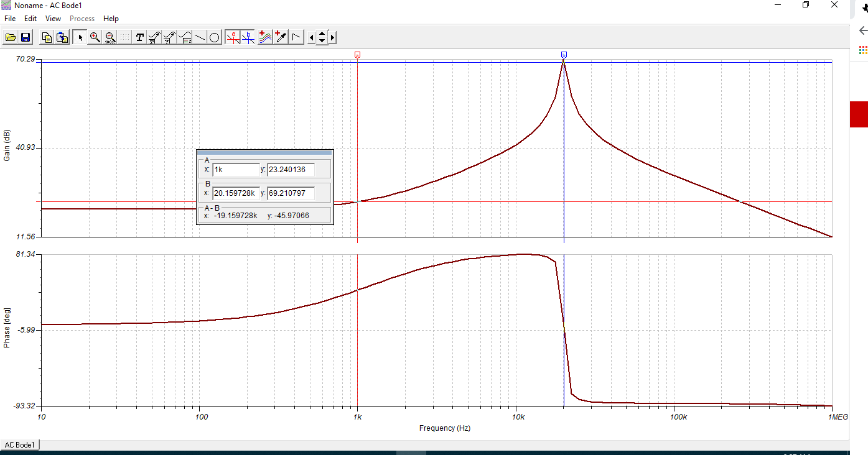Click the right arrow toolbar button
This screenshot has width=868, height=455.
coord(332,37)
